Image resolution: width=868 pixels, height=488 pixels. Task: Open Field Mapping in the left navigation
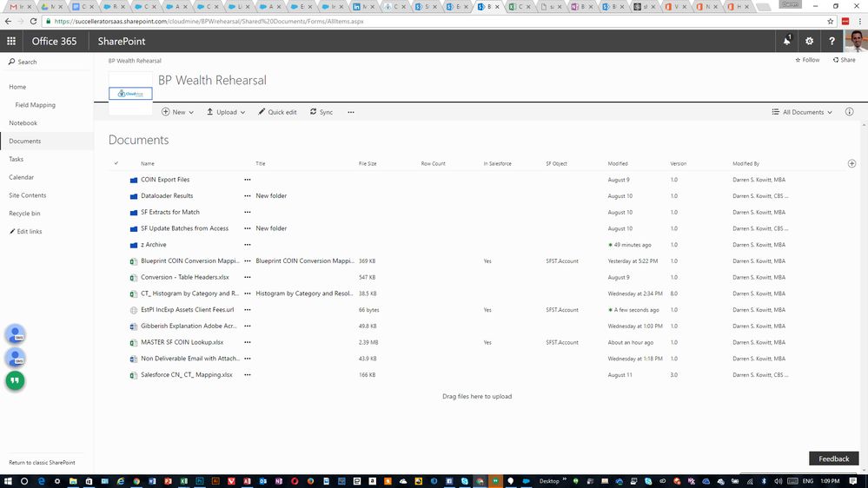(x=35, y=105)
